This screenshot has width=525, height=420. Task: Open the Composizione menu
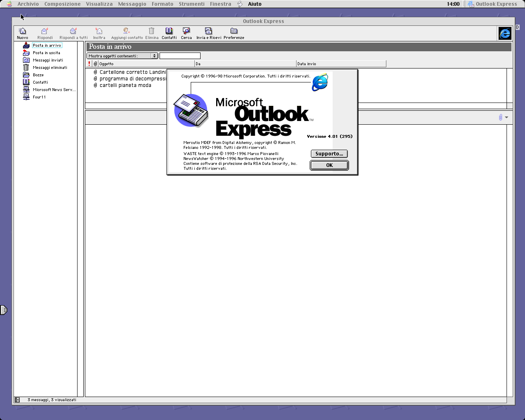pyautogui.click(x=62, y=4)
